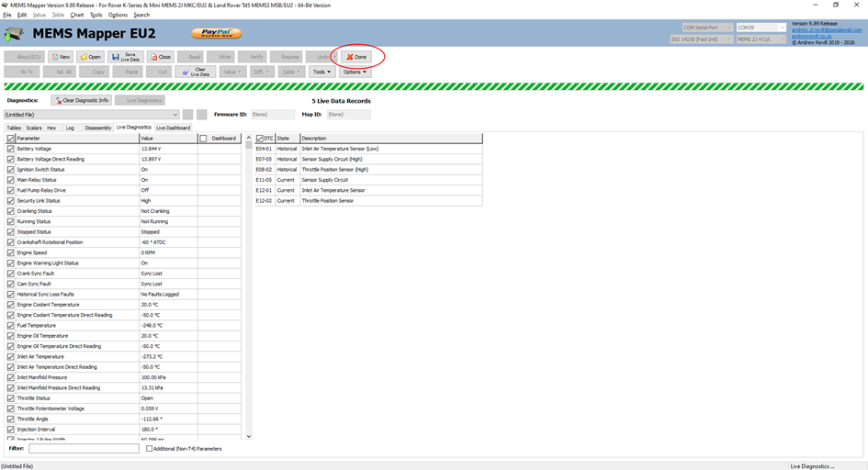Uncheck the Battery Voltage parameter checkbox

click(11, 149)
